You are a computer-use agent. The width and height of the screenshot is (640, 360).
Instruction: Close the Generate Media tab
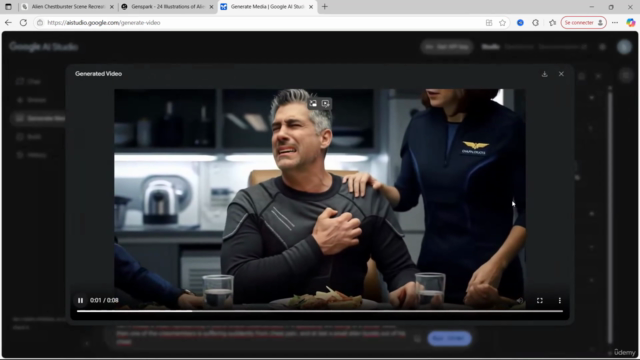311,7
